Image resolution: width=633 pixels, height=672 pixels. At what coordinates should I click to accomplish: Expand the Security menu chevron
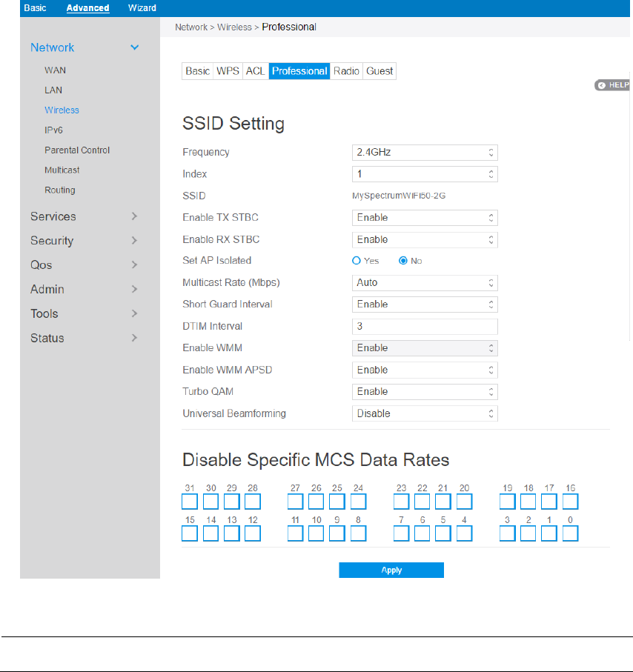coord(134,240)
